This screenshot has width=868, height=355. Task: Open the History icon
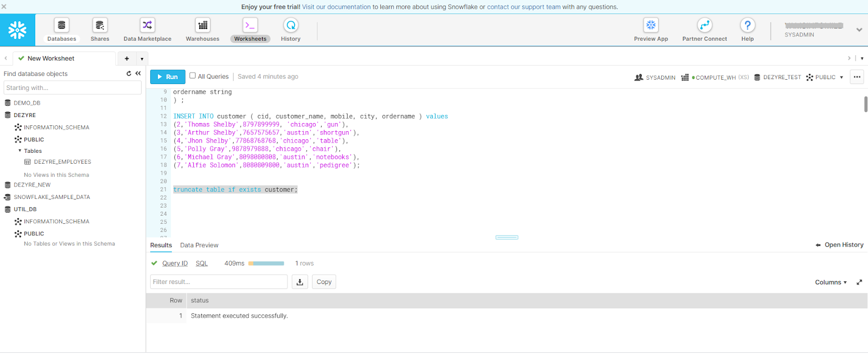point(291,25)
